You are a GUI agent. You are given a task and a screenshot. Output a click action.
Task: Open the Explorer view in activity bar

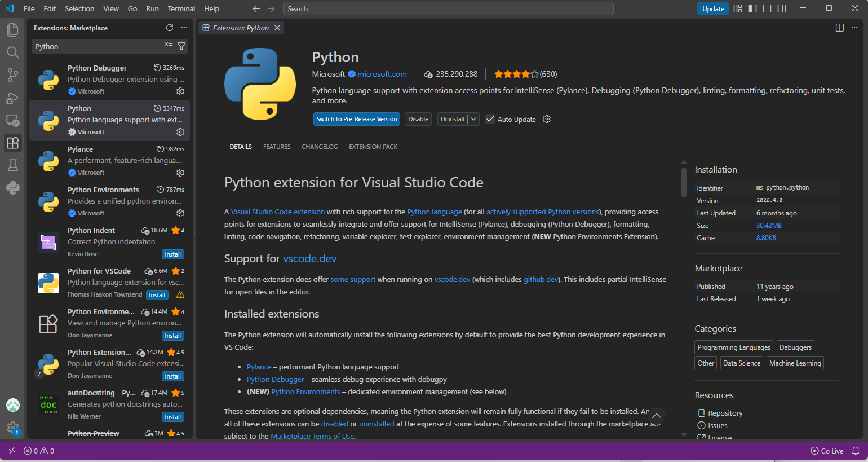pos(12,29)
